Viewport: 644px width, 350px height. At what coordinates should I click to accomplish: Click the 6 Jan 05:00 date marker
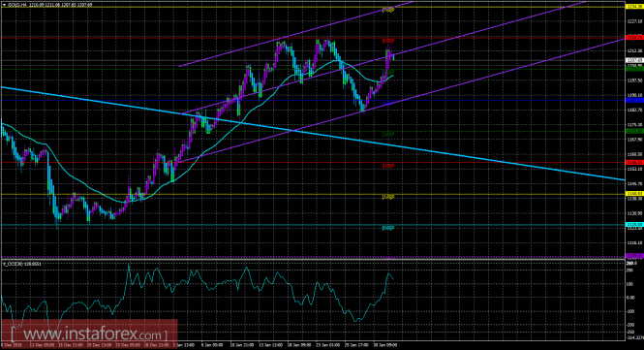(212, 345)
